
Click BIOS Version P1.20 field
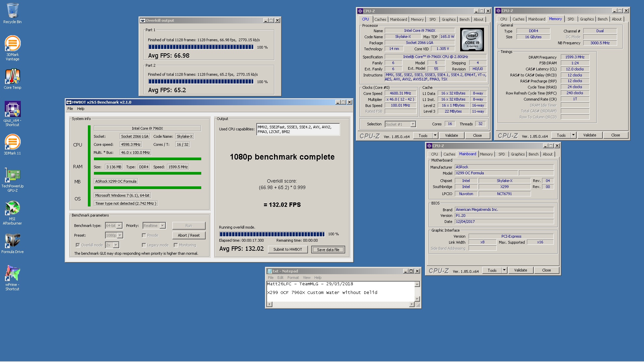click(x=504, y=216)
